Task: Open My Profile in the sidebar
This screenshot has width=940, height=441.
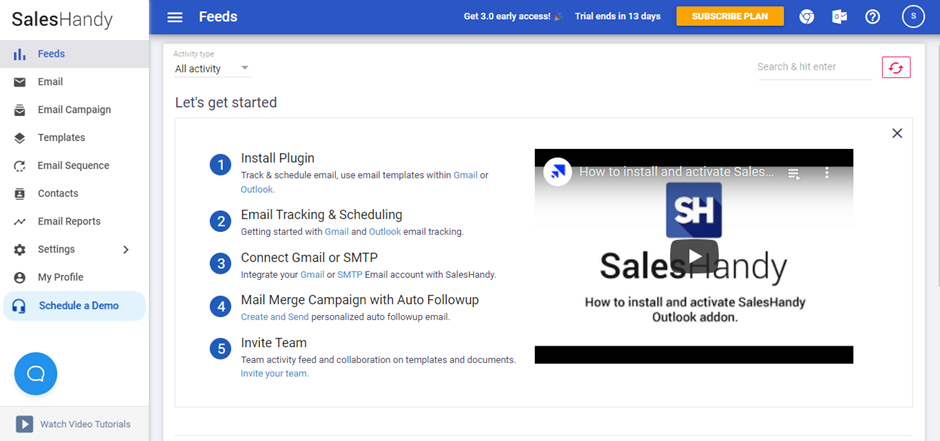Action: point(74,277)
